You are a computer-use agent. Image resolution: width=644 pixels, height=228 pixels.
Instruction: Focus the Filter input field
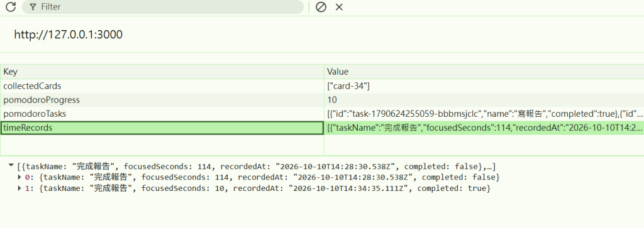(163, 7)
